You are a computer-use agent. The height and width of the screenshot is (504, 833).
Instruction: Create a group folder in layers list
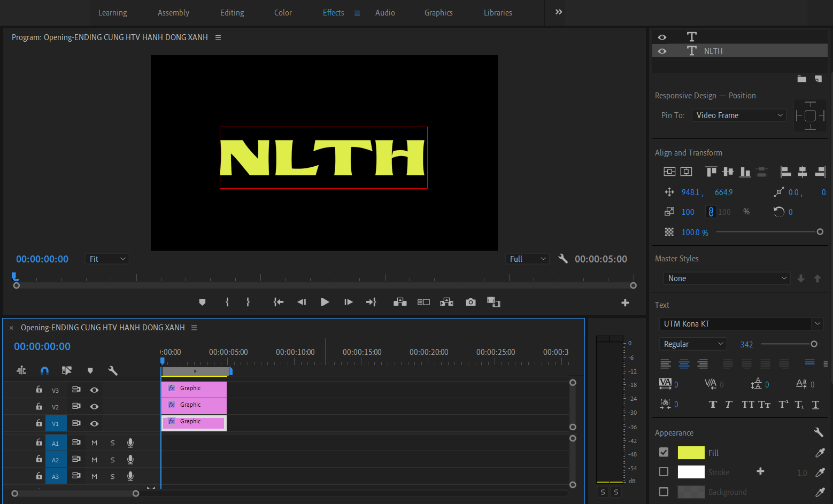pyautogui.click(x=802, y=79)
